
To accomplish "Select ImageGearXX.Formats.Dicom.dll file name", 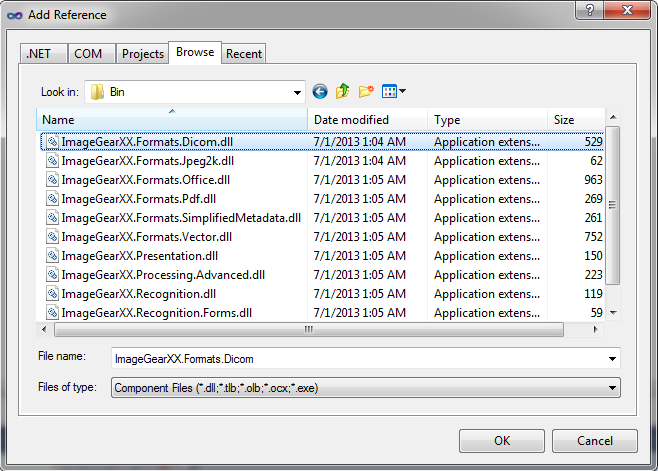I will (x=147, y=142).
